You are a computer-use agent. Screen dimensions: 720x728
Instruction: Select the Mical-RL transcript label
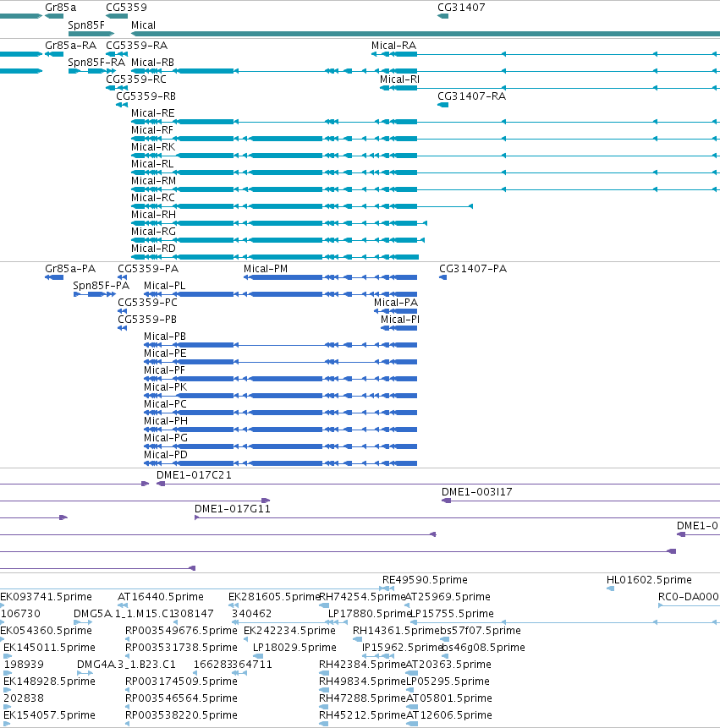pyautogui.click(x=152, y=164)
